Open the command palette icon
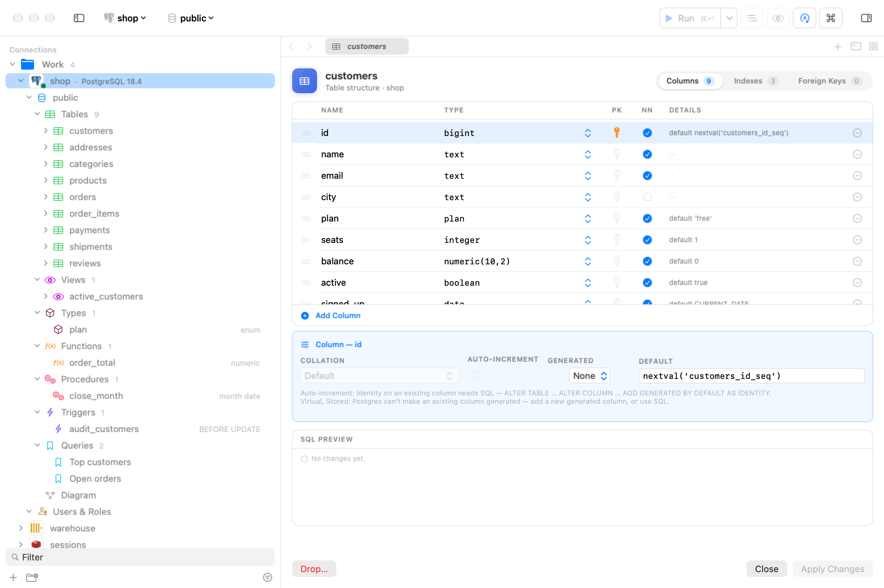Screen dimensions: 884x588 (831, 18)
